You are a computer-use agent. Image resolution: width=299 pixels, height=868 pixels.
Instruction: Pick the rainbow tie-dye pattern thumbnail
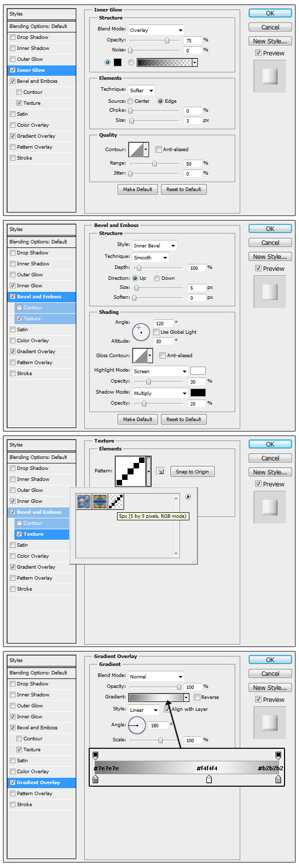[100, 501]
